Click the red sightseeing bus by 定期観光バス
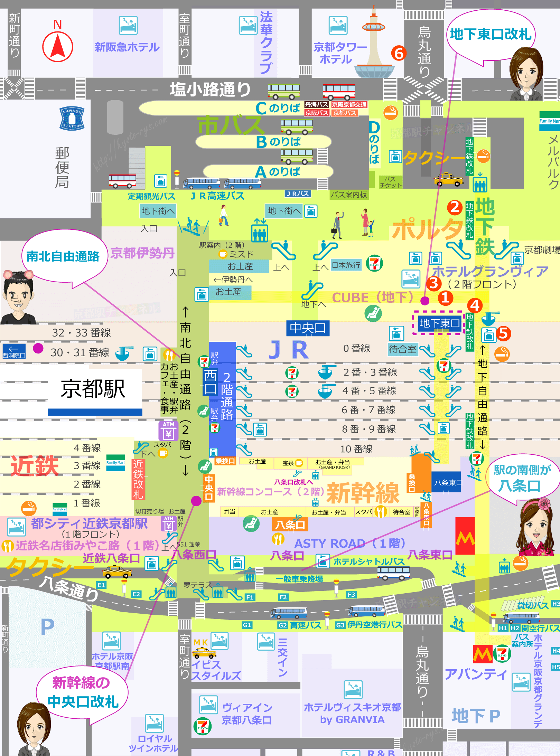Image resolution: width=560 pixels, height=756 pixels. (x=123, y=181)
